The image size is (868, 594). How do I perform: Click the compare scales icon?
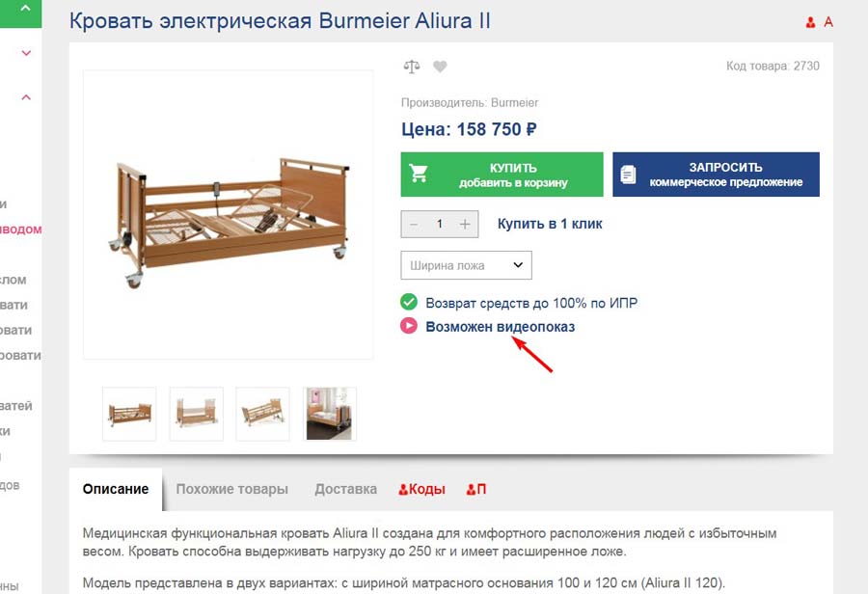pyautogui.click(x=411, y=67)
